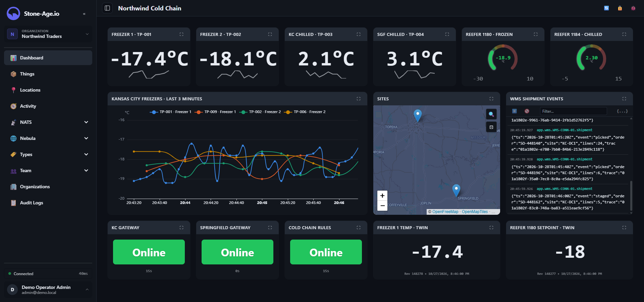644x302 pixels.
Task: Expand the Types menu section
Action: click(48, 154)
